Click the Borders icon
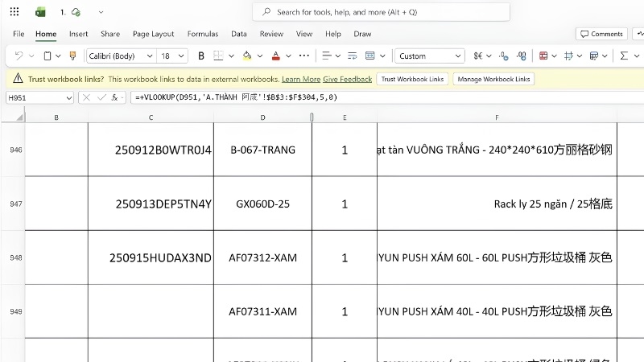644x362 pixels. point(218,56)
